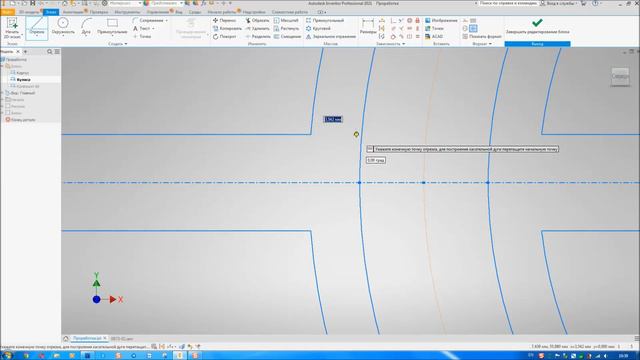The width and height of the screenshot is (640, 360).
Task: Choose Круговой circular pattern tool
Action: click(x=318, y=29)
